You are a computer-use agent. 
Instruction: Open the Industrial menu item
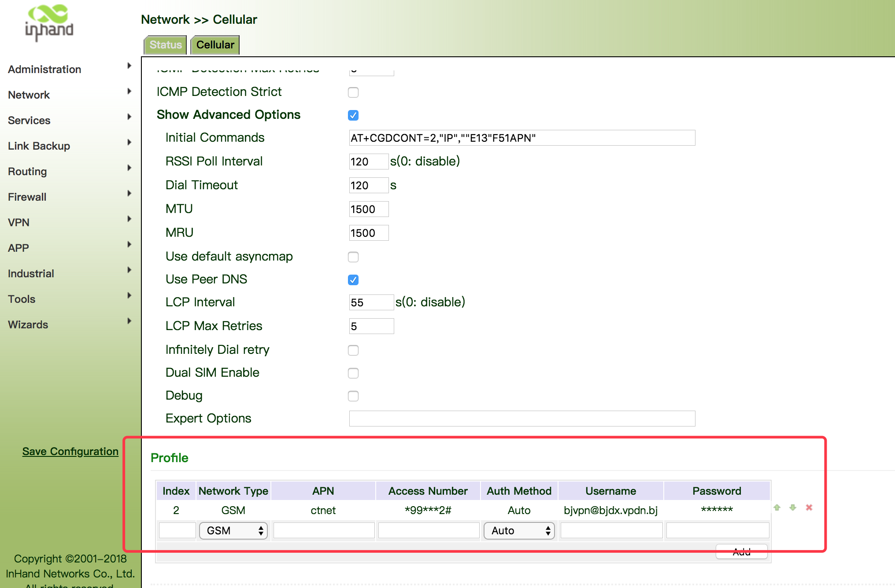click(x=31, y=274)
